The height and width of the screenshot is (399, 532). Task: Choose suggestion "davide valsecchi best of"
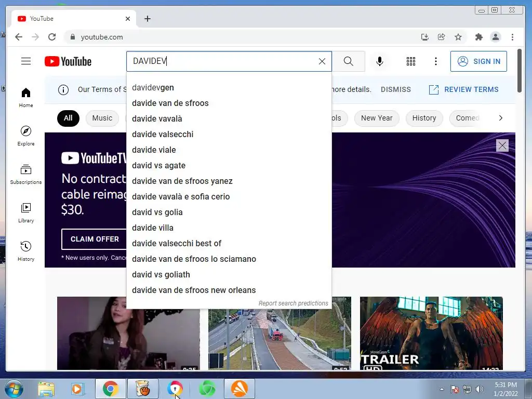coord(229,244)
